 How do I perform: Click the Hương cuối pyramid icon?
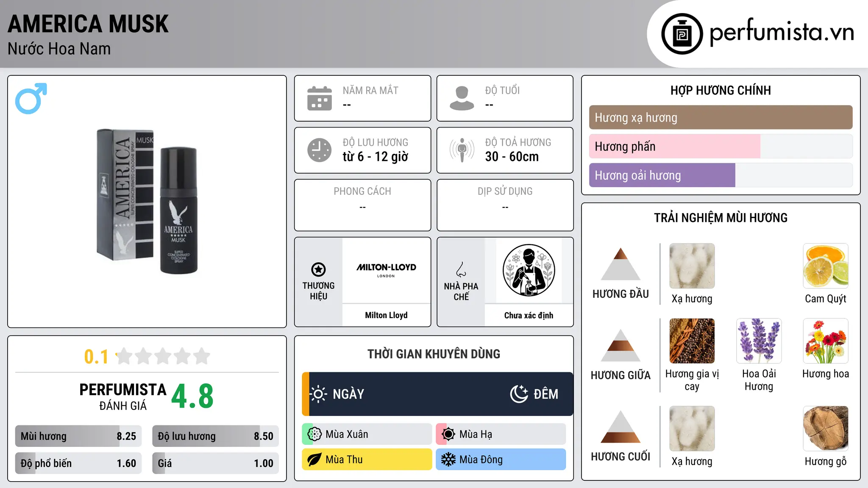[x=620, y=427]
